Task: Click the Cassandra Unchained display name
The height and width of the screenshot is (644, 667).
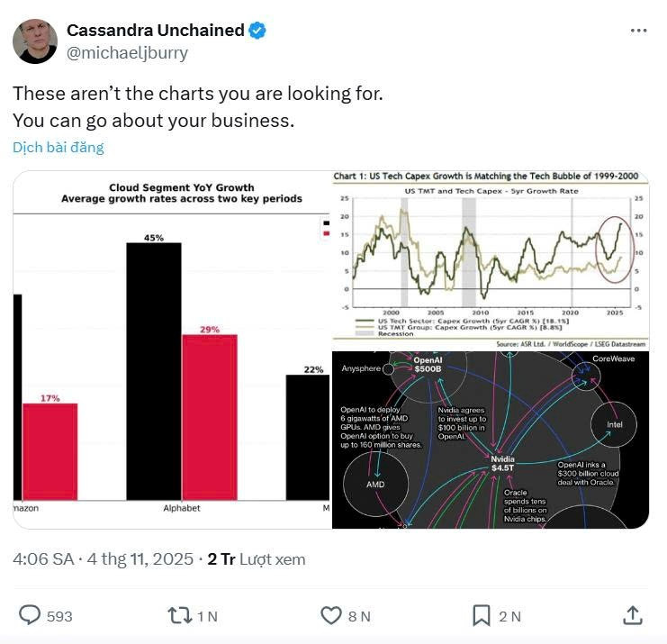Action: 155,31
